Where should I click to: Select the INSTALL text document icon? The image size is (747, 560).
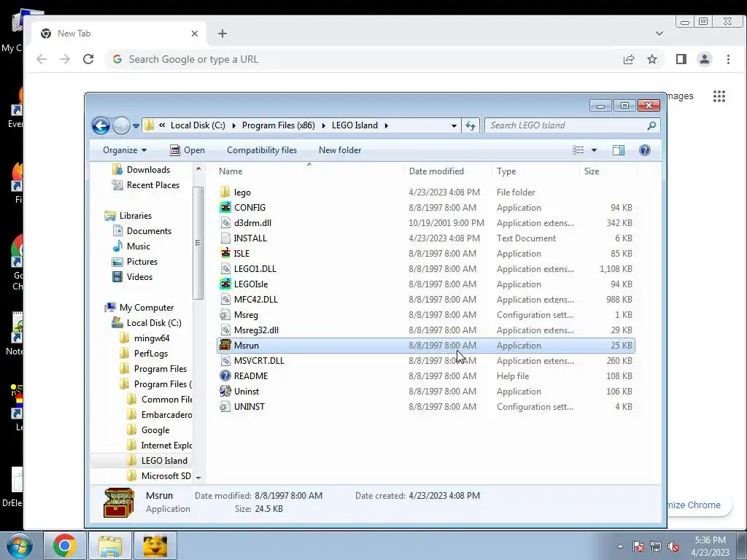click(225, 238)
